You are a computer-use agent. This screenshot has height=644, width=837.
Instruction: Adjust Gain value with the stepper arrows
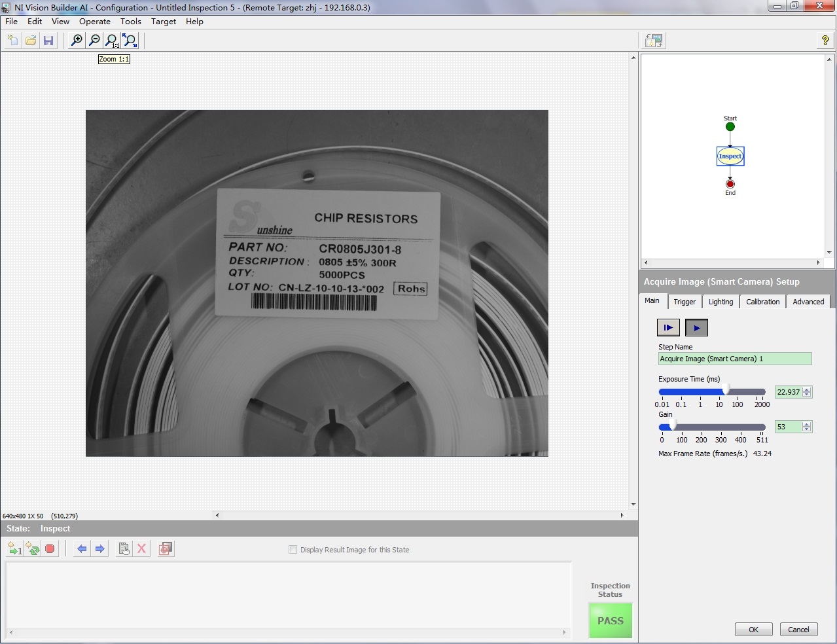807,427
